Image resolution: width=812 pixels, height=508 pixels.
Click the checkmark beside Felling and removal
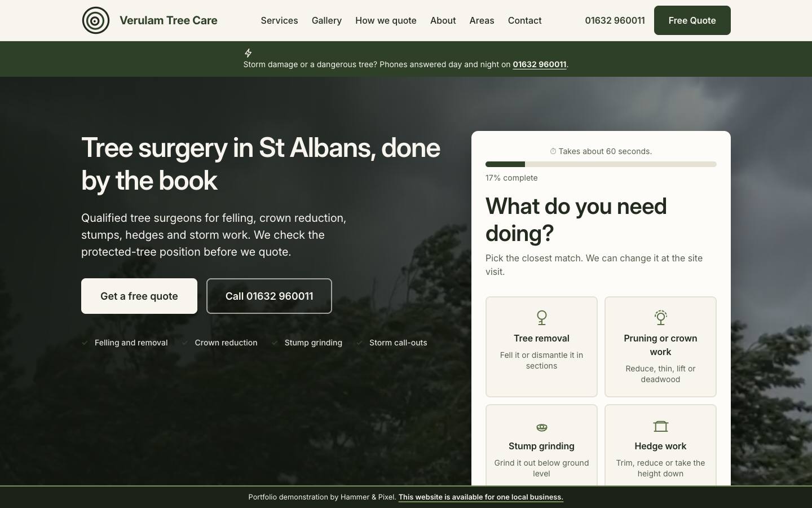tap(85, 343)
